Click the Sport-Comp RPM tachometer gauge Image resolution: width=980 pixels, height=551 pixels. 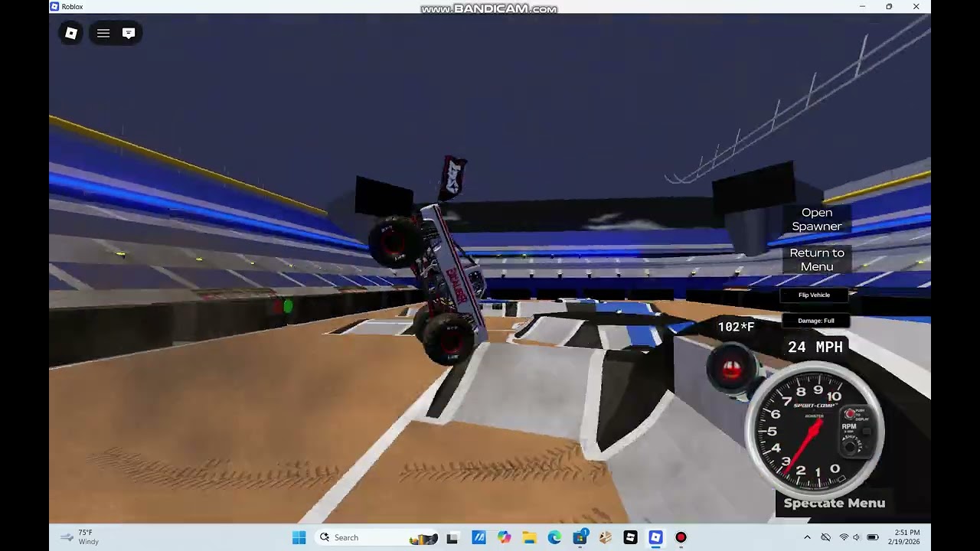coord(817,430)
